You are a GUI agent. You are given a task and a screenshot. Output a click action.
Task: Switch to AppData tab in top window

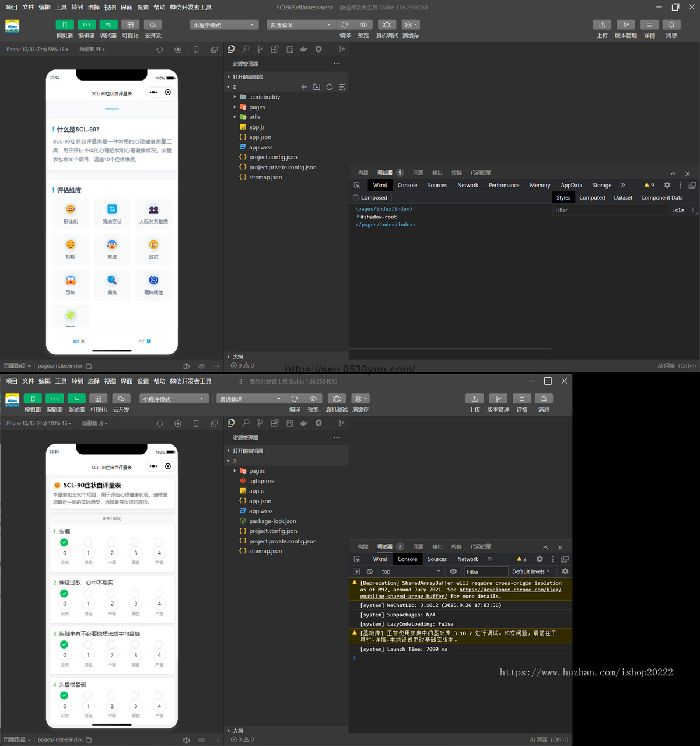pos(571,185)
